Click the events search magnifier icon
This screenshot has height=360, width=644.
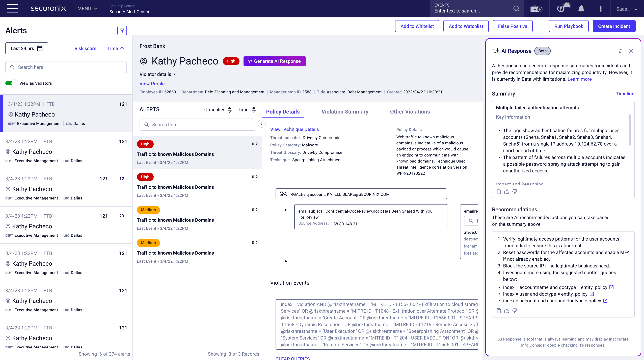(x=516, y=9)
